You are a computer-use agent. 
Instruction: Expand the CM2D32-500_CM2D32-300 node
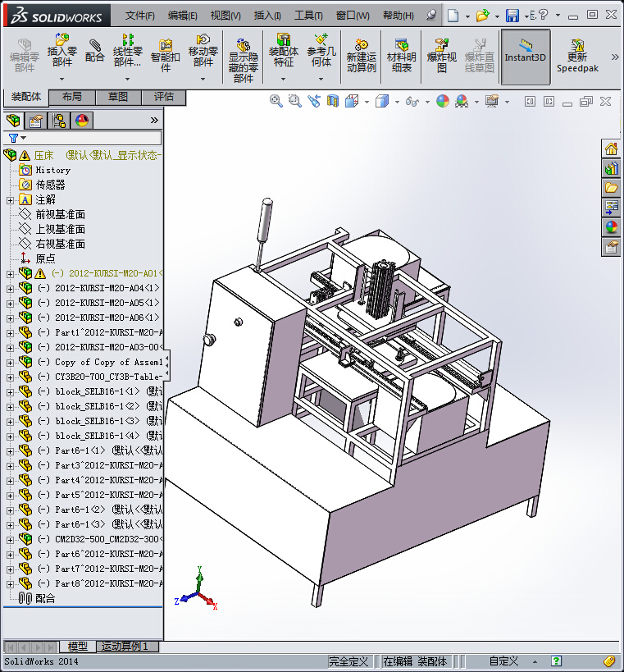pyautogui.click(x=11, y=540)
